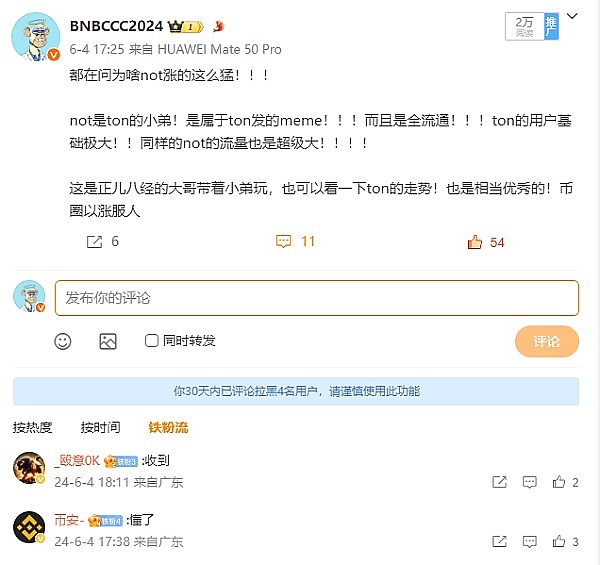Select the 铁粉流 comment tab
The height and width of the screenshot is (565, 600).
(x=168, y=427)
